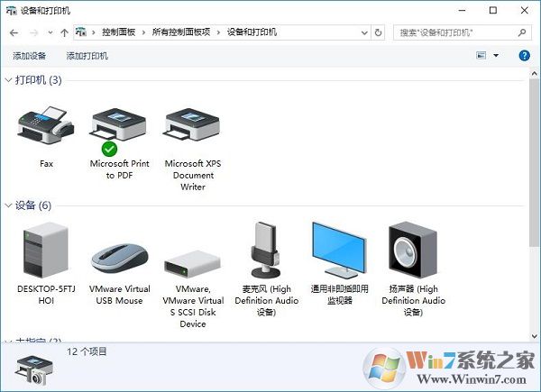Click the control panel icon in the address bar
The width and height of the screenshot is (541, 392).
pyautogui.click(x=81, y=32)
